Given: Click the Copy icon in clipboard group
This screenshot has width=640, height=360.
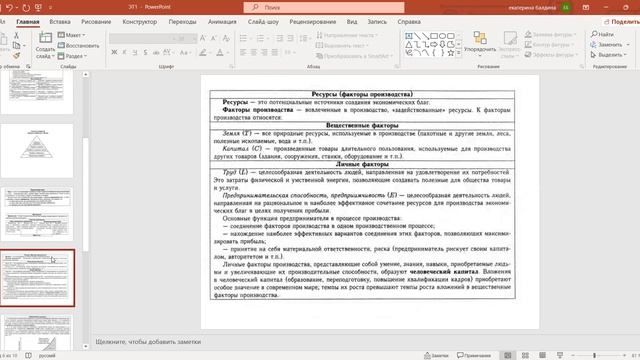Looking at the screenshot, I should (x=16, y=45).
